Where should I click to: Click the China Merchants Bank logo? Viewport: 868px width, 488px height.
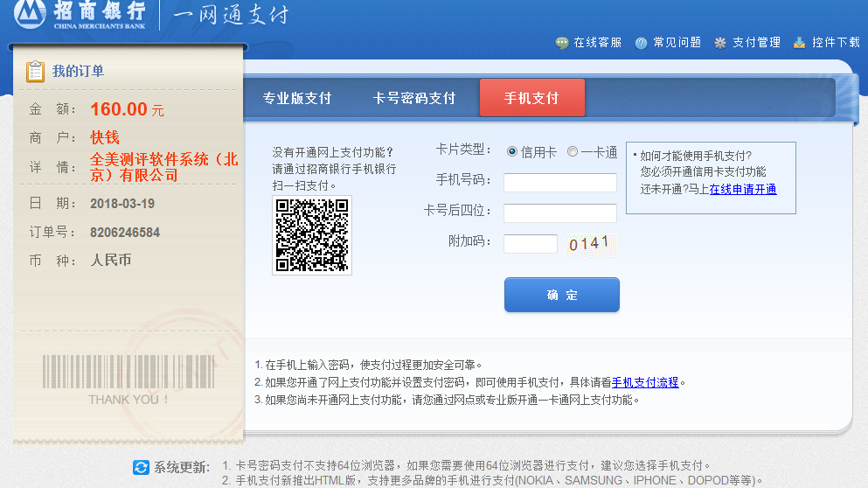coord(80,14)
